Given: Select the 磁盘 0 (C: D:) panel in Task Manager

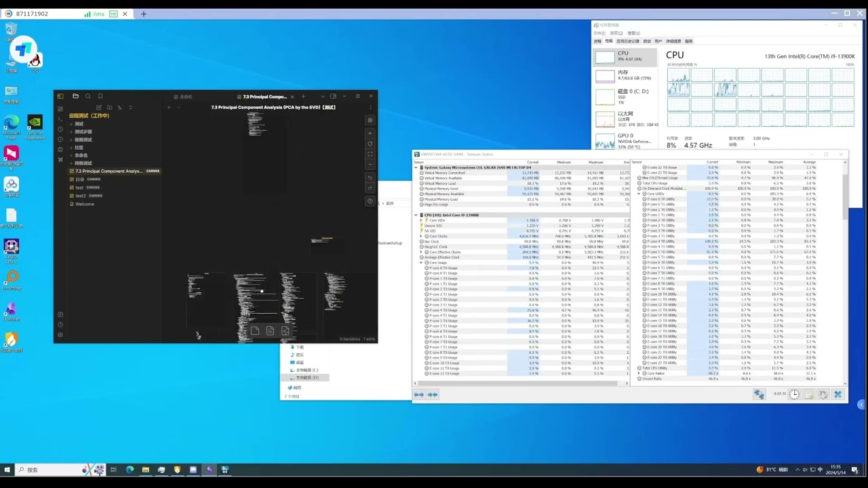Looking at the screenshot, I should point(626,96).
